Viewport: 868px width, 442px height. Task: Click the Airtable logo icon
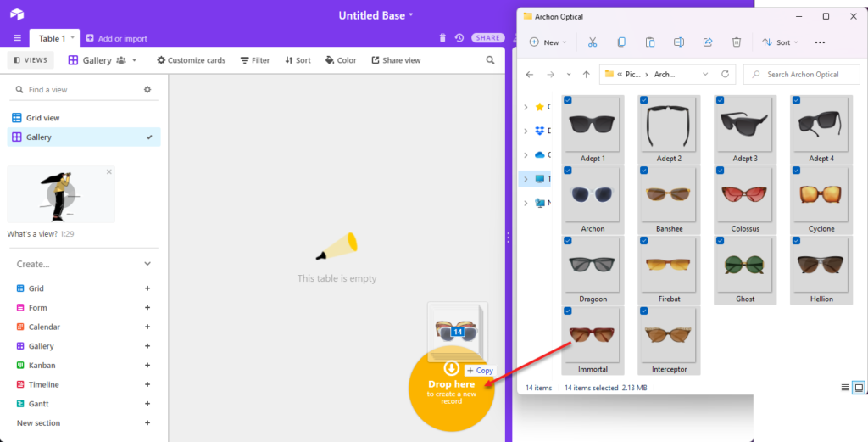17,15
